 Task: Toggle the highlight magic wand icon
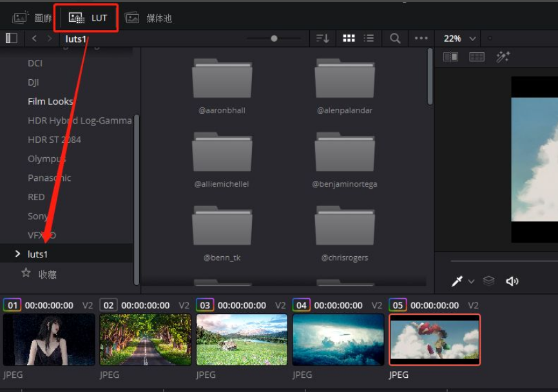pos(503,57)
